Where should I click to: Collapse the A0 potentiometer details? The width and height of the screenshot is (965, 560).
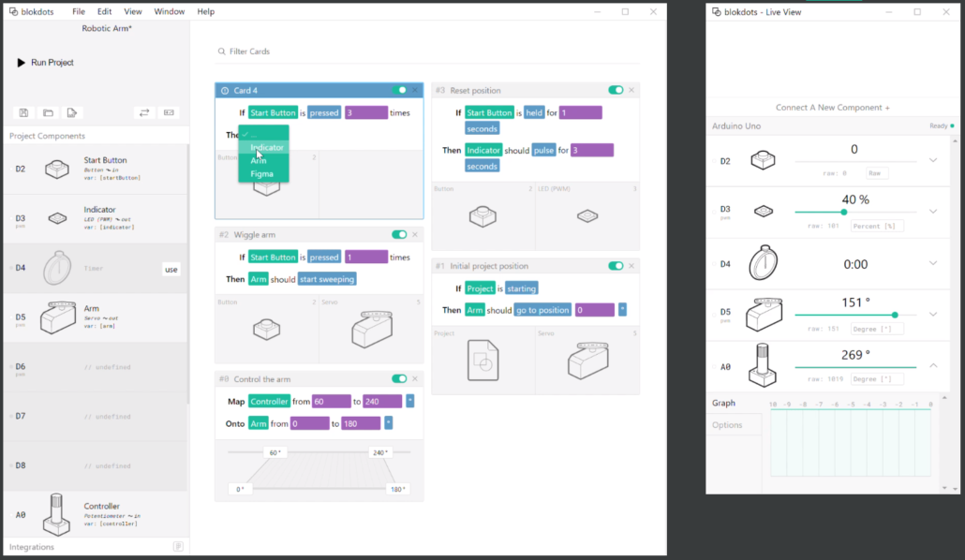[x=933, y=365]
